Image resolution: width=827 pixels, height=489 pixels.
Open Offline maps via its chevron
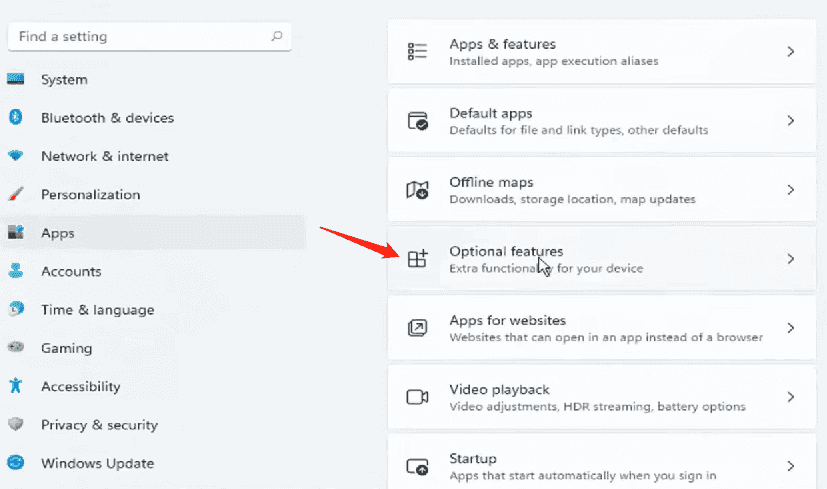click(791, 189)
